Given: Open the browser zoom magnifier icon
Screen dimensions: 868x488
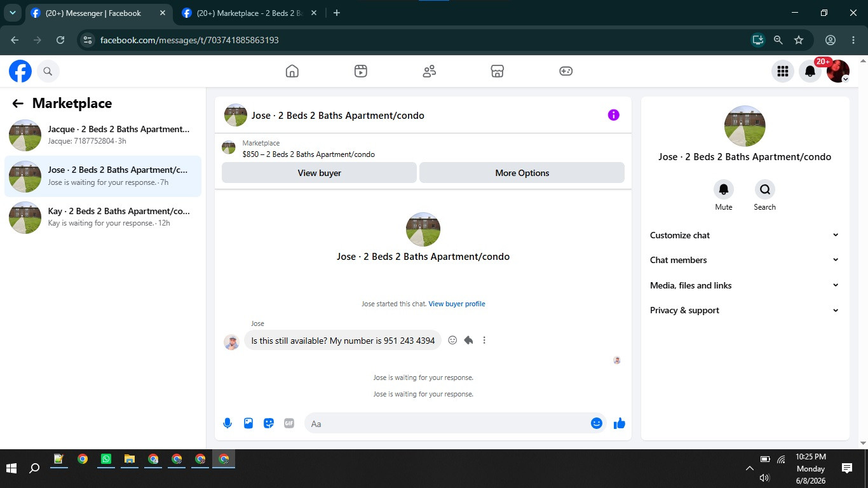Looking at the screenshot, I should [778, 40].
